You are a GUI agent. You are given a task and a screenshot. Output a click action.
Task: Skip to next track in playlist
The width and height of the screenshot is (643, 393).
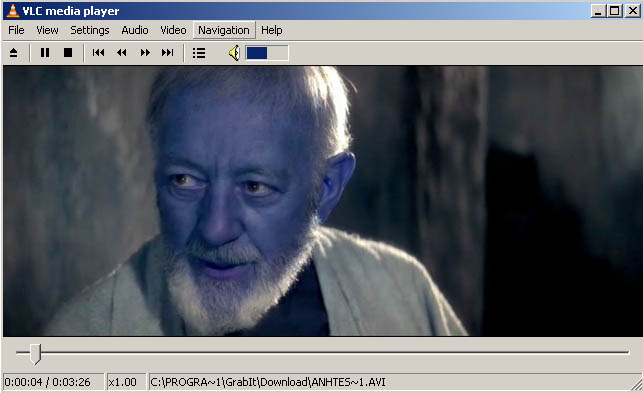pos(168,53)
